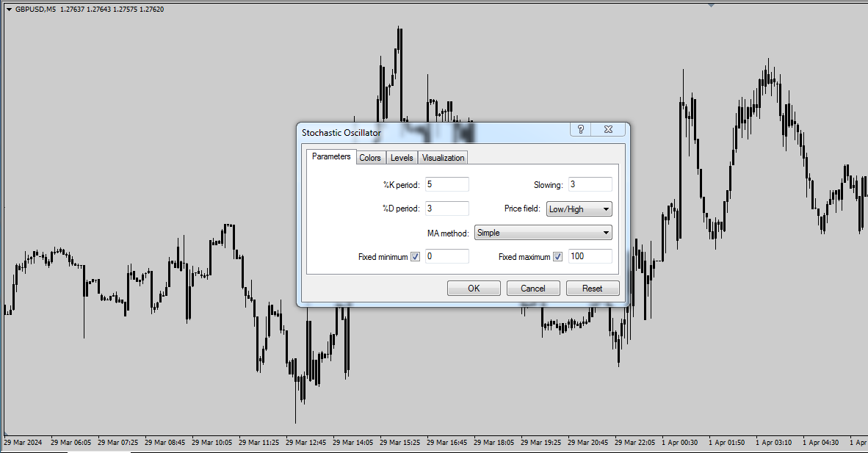
Task: Open the Colors tab
Action: tap(370, 158)
